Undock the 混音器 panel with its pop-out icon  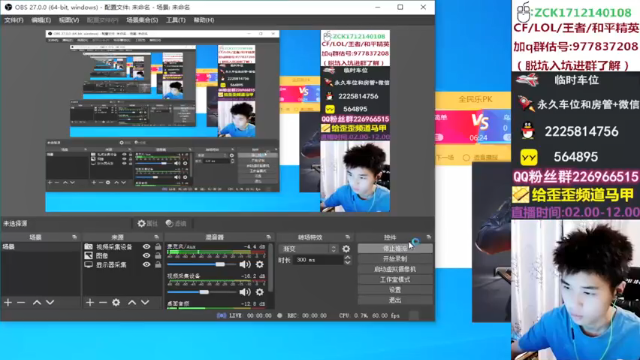pos(268,237)
